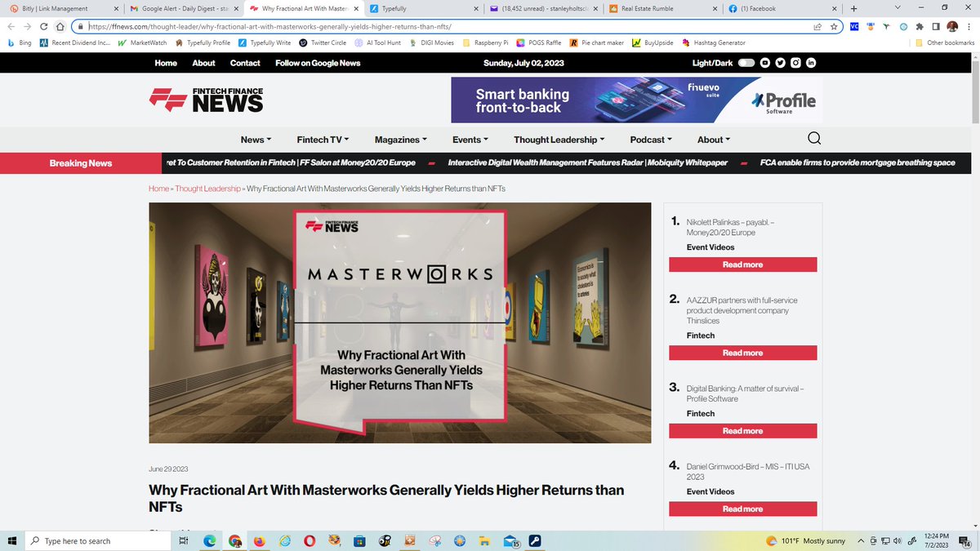980x551 pixels.
Task: Click the Breaking News label
Action: pos(81,162)
